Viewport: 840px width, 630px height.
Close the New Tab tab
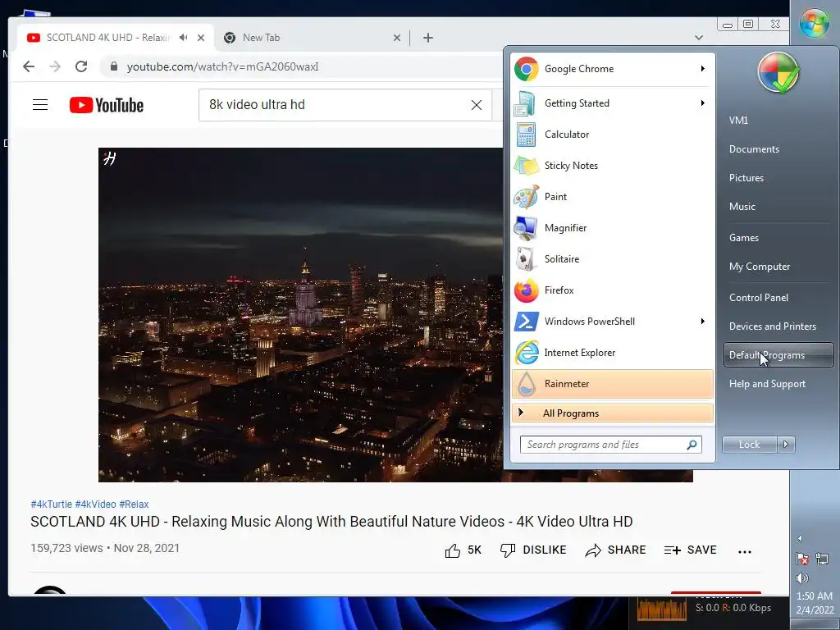[397, 38]
